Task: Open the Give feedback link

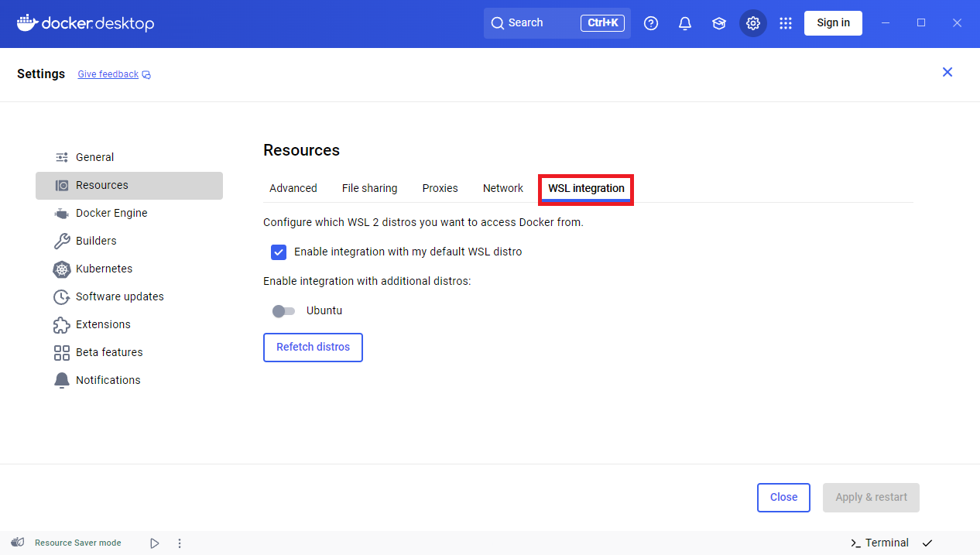Action: tap(108, 74)
